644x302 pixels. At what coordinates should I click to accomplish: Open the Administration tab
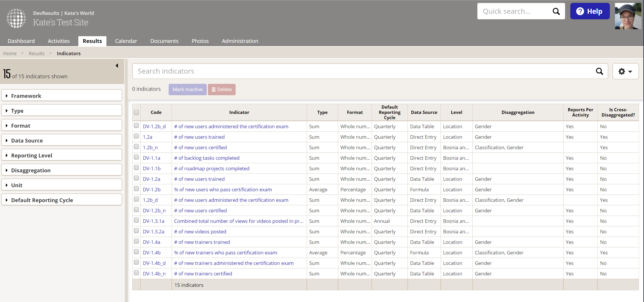coord(240,41)
